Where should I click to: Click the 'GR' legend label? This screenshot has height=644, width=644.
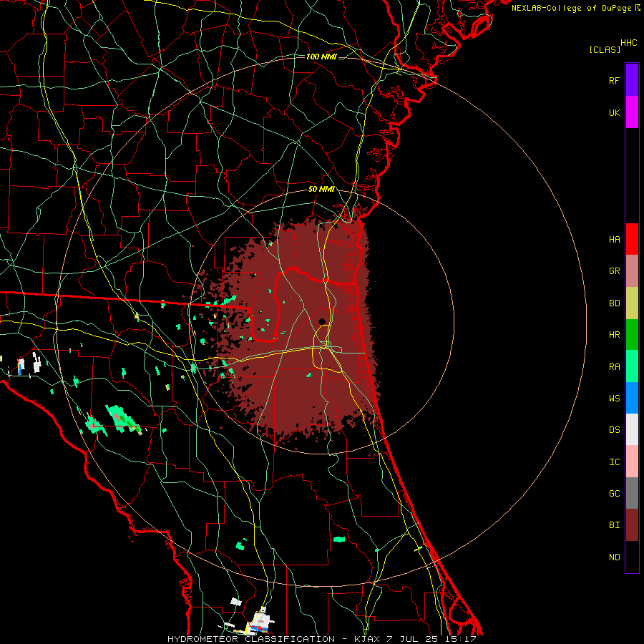(614, 271)
